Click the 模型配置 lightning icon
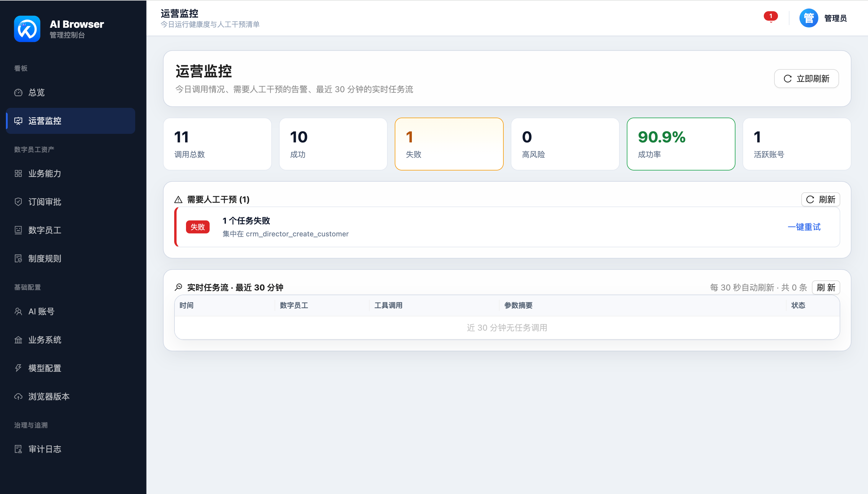 click(x=18, y=368)
